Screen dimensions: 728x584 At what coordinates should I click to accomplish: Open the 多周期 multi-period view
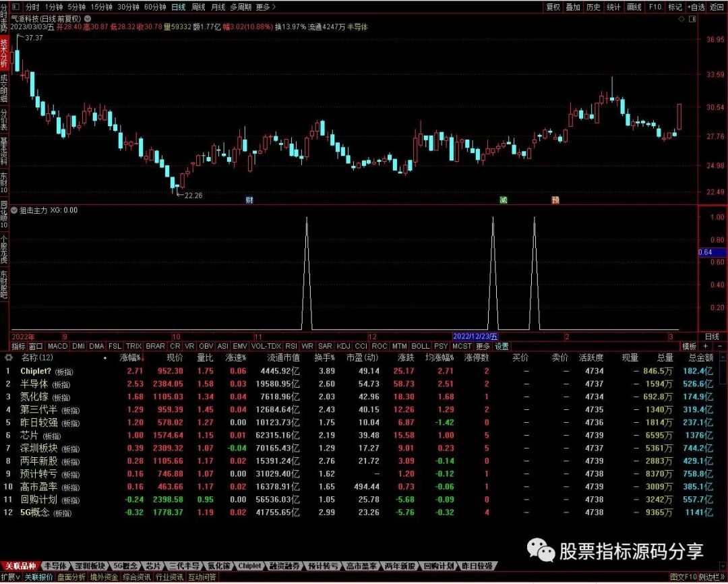tap(241, 7)
